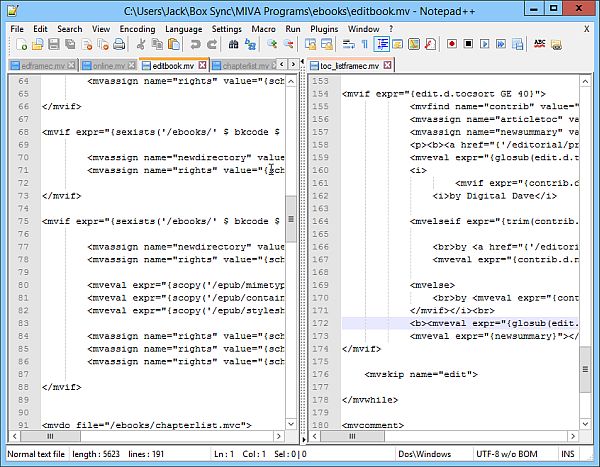The image size is (600, 467).
Task: Click left pane scroll-up arrow
Action: (x=291, y=82)
